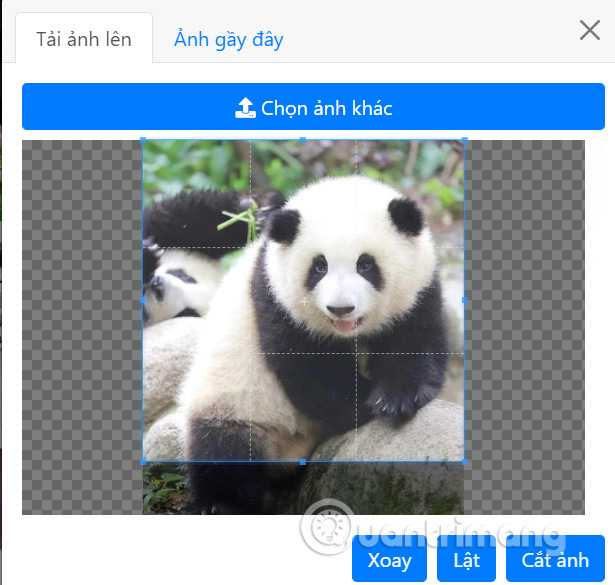The height and width of the screenshot is (585, 615).
Task: Click the "Lật" flip button
Action: tap(466, 558)
